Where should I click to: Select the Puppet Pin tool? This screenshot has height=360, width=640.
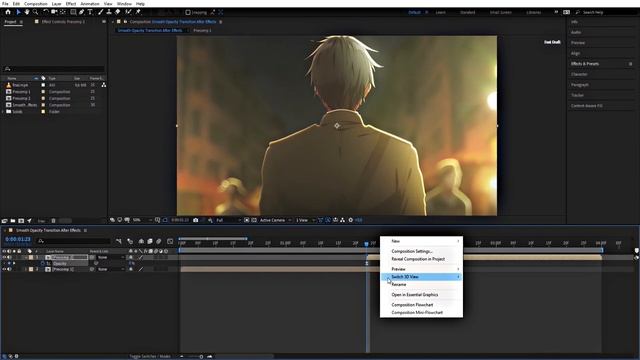point(138,12)
